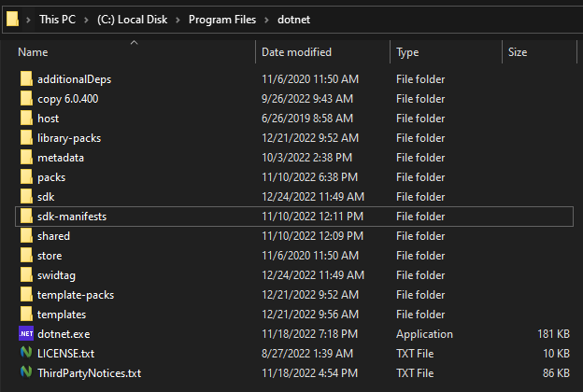Screen dimensions: 583x392
Task: Click the date 6/26/2019 8:58 AM
Action: pyautogui.click(x=307, y=119)
